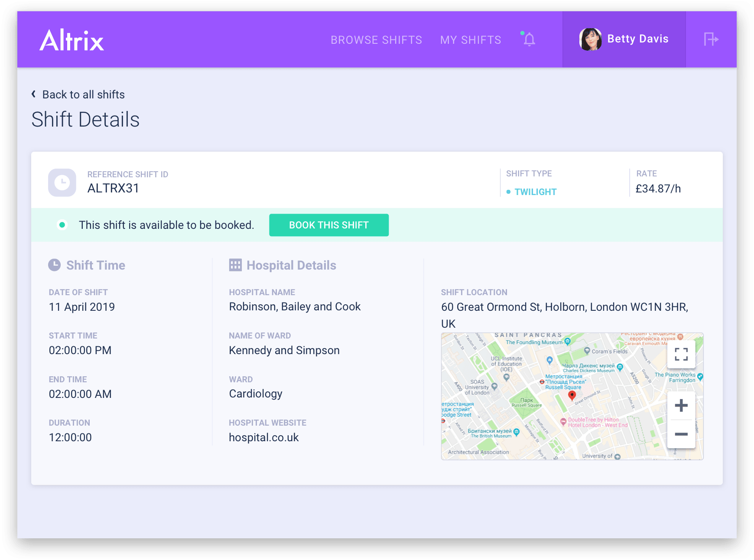This screenshot has height=560, width=754.
Task: Select the Betty Davis user name
Action: (637, 39)
